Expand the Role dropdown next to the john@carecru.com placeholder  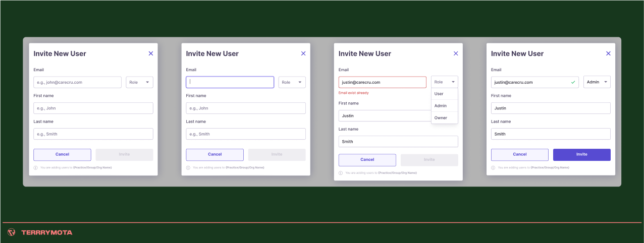click(139, 82)
